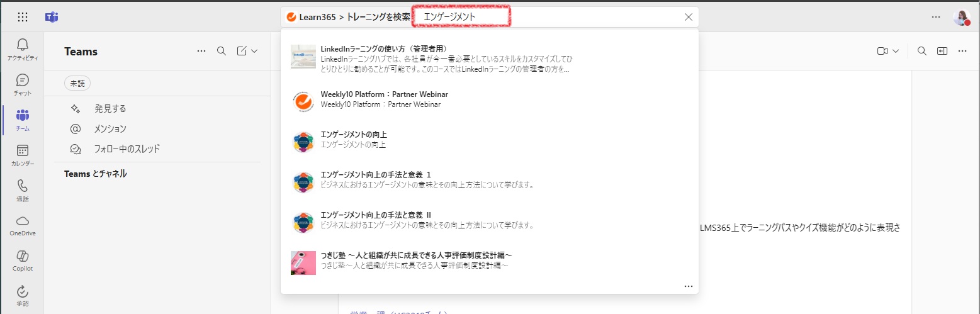This screenshot has width=980, height=314.
Task: Click the フォロー中のスレッド thread icon
Action: tap(76, 149)
